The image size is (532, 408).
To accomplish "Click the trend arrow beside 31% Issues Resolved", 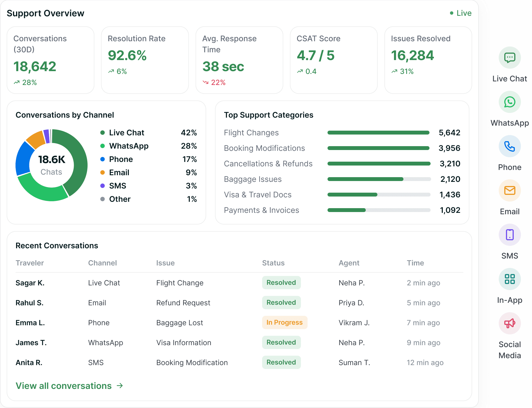I will (395, 71).
